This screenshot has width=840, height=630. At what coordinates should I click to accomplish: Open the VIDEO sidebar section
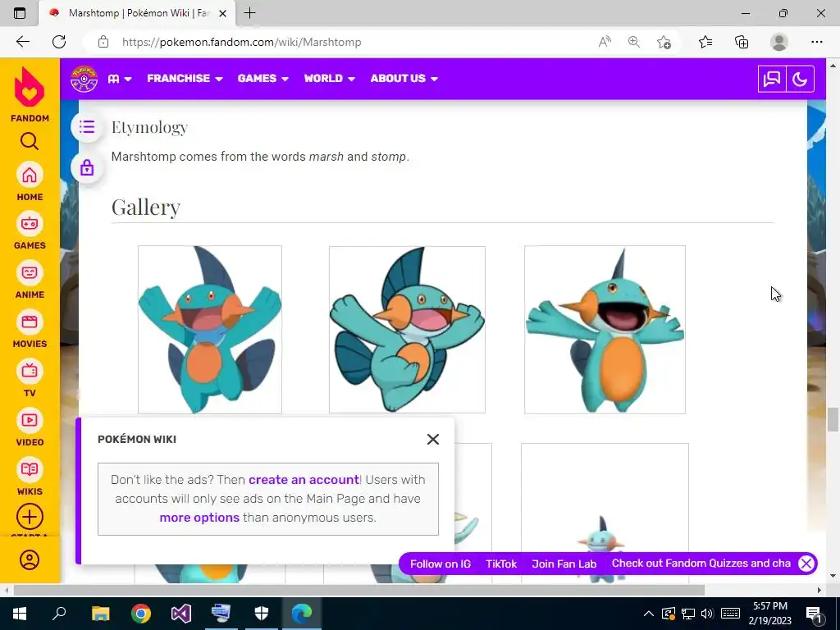point(30,427)
